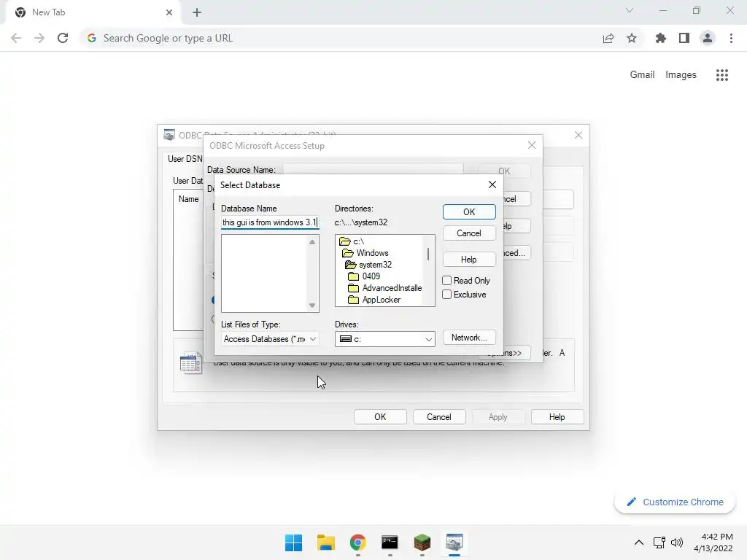Click the Chrome forward arrow

click(x=39, y=38)
